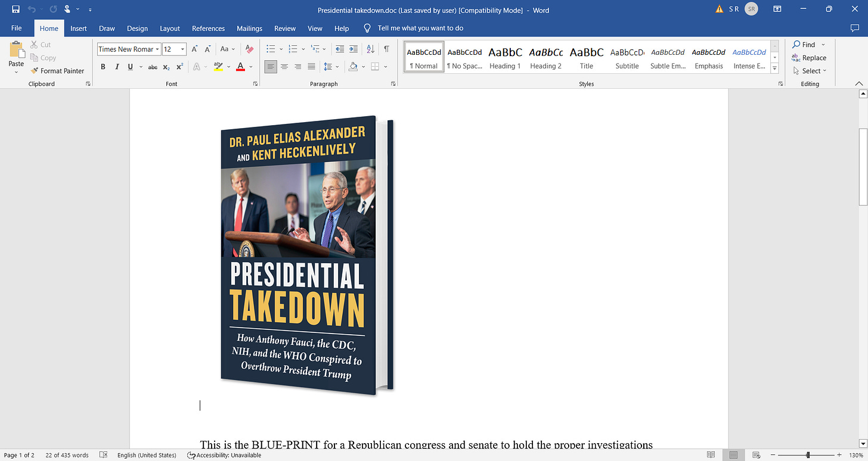The height and width of the screenshot is (461, 868).
Task: Click Accessibility: Unavailable status
Action: [224, 455]
